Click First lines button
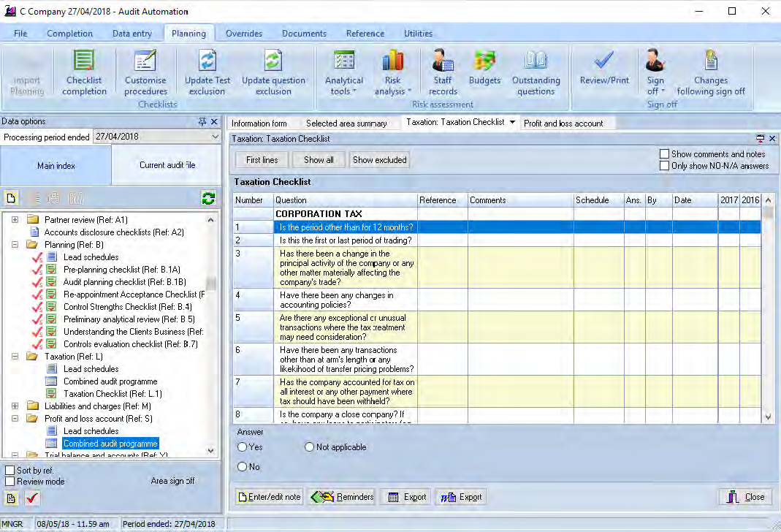The height and width of the screenshot is (532, 781). coord(262,160)
